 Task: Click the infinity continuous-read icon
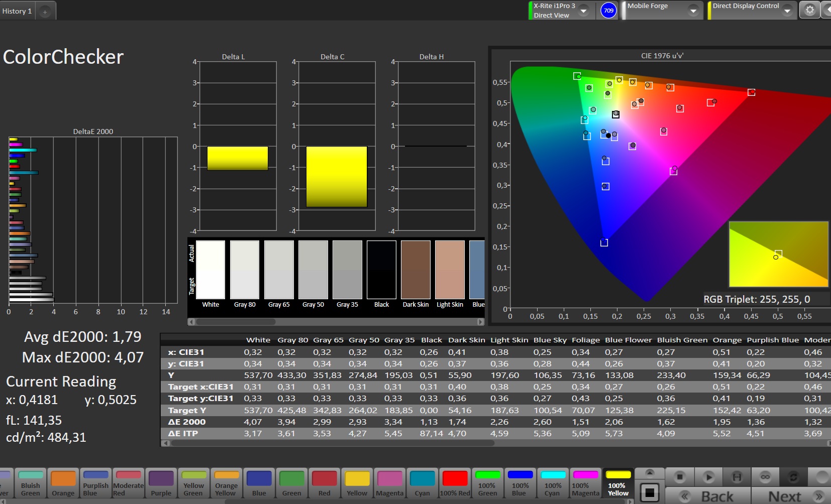pos(765,477)
